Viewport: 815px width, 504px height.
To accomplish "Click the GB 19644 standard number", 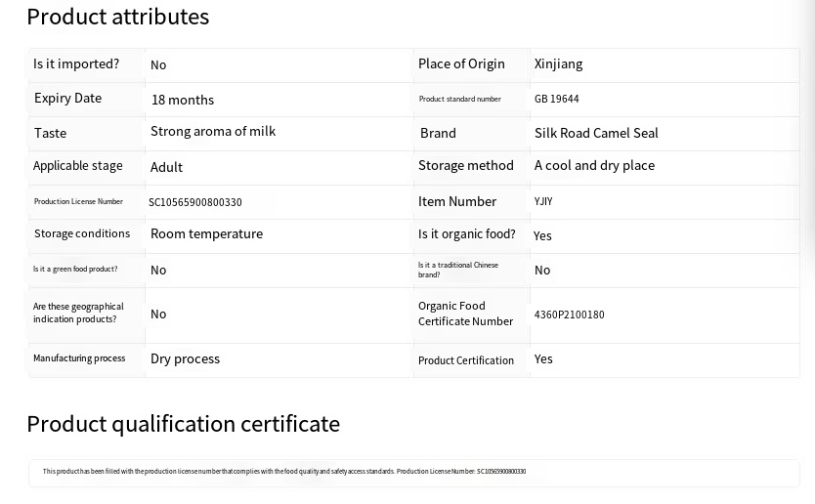I will pyautogui.click(x=556, y=99).
